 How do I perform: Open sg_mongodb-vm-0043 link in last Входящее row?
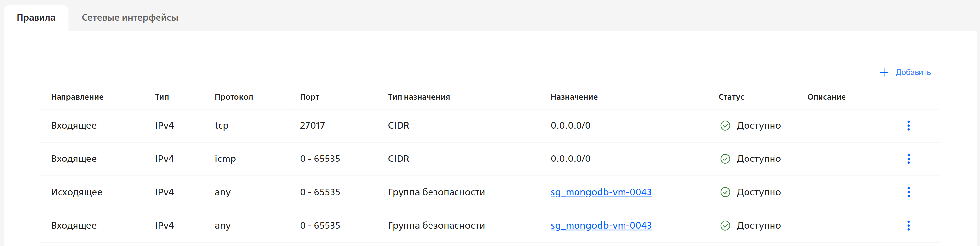click(x=601, y=226)
